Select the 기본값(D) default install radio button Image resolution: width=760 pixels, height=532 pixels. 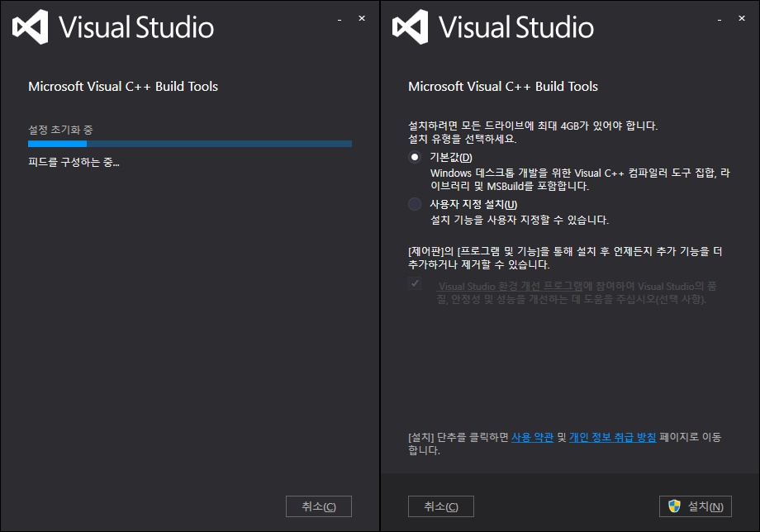(415, 157)
